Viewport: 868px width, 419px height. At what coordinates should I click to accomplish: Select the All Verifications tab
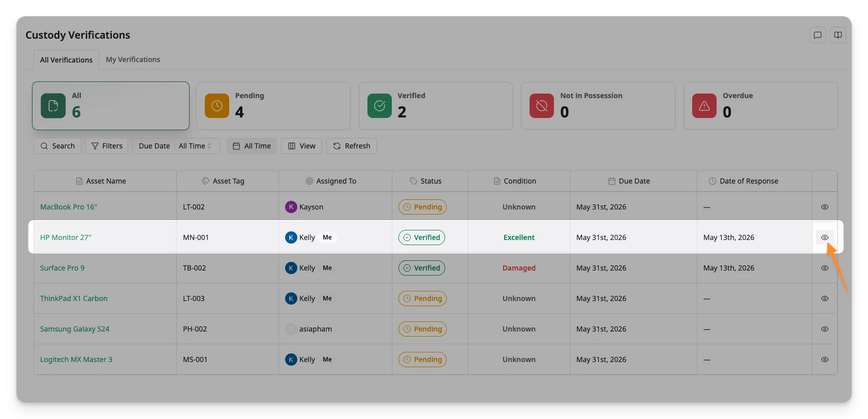point(66,60)
